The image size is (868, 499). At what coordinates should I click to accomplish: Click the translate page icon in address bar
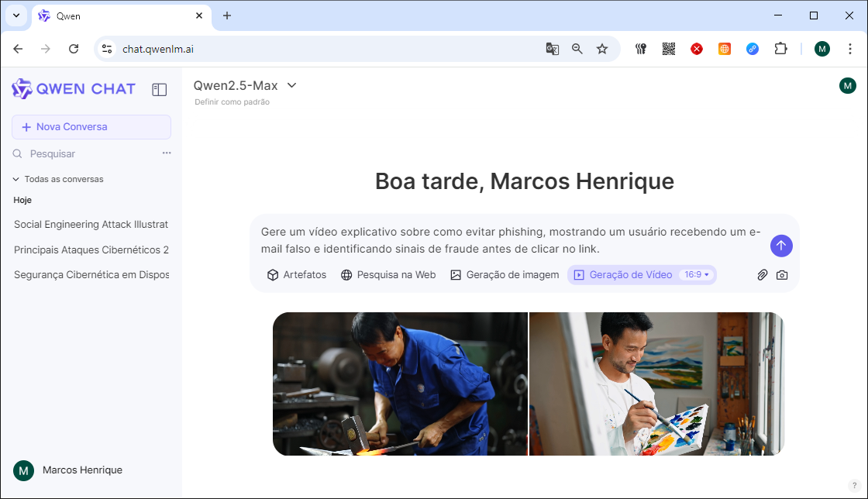552,49
